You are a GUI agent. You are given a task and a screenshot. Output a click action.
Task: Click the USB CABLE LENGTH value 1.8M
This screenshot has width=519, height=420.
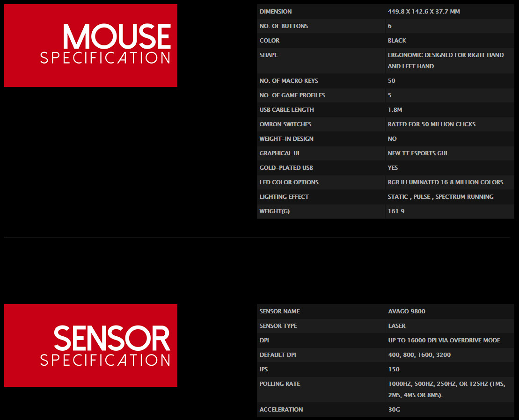[x=395, y=110]
